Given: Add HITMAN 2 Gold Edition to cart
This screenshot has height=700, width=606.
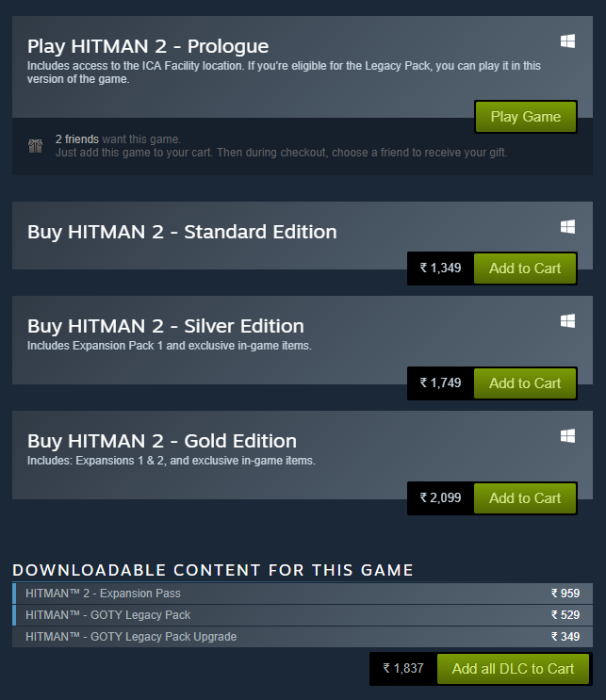Looking at the screenshot, I should pyautogui.click(x=525, y=498).
